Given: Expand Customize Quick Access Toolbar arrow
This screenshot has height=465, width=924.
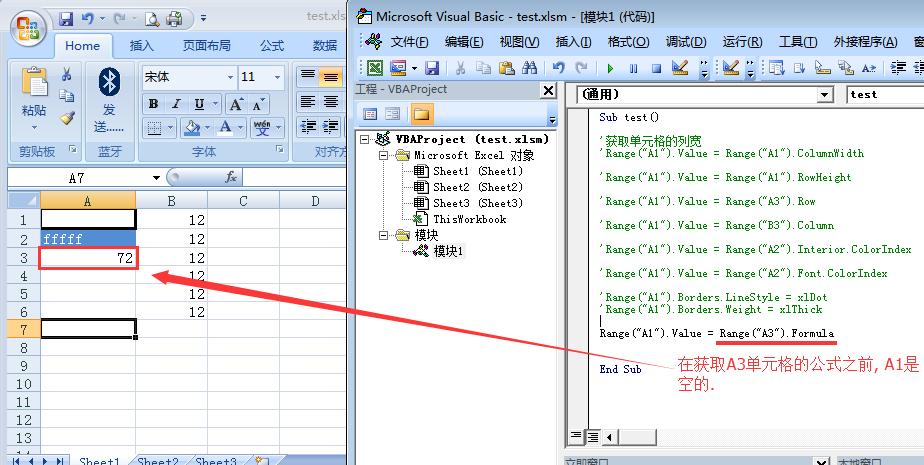Looking at the screenshot, I should coord(203,19).
